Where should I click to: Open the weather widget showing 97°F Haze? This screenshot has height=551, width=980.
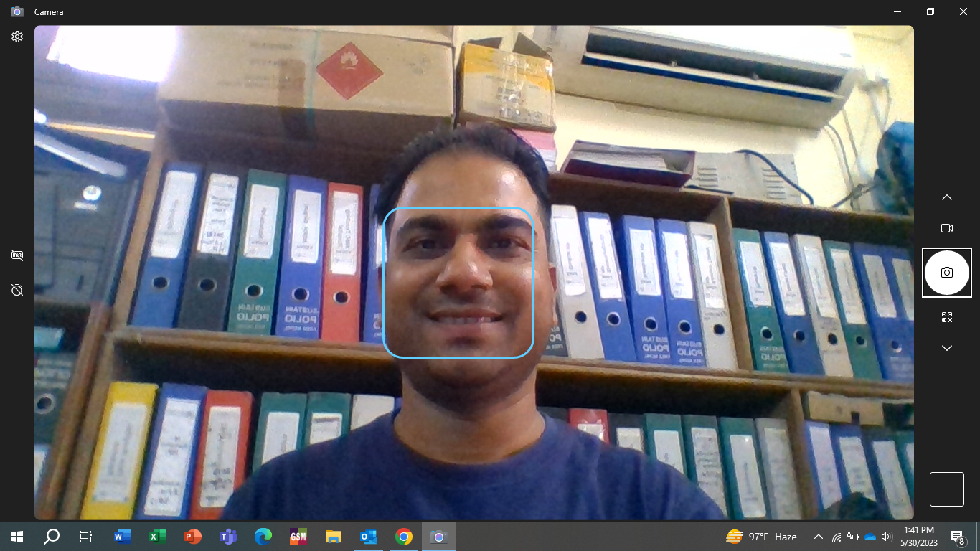coord(761,537)
